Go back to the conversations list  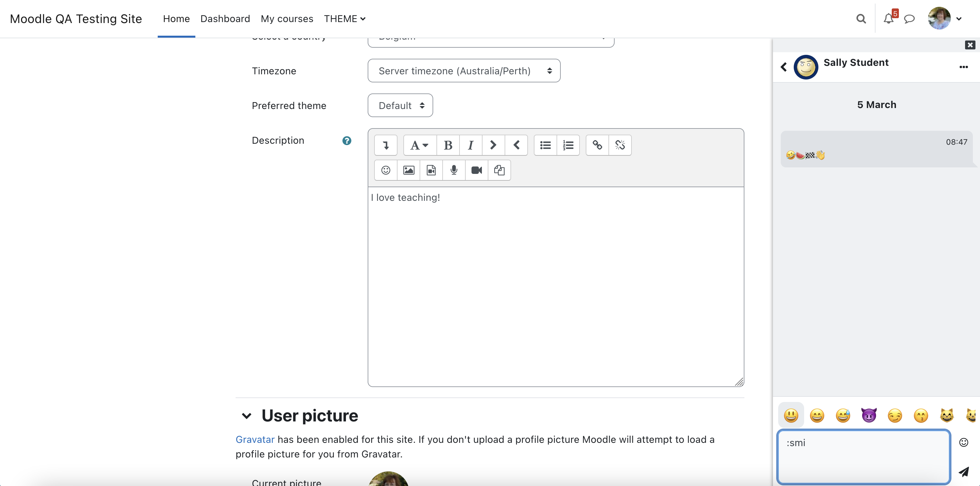[x=784, y=67]
